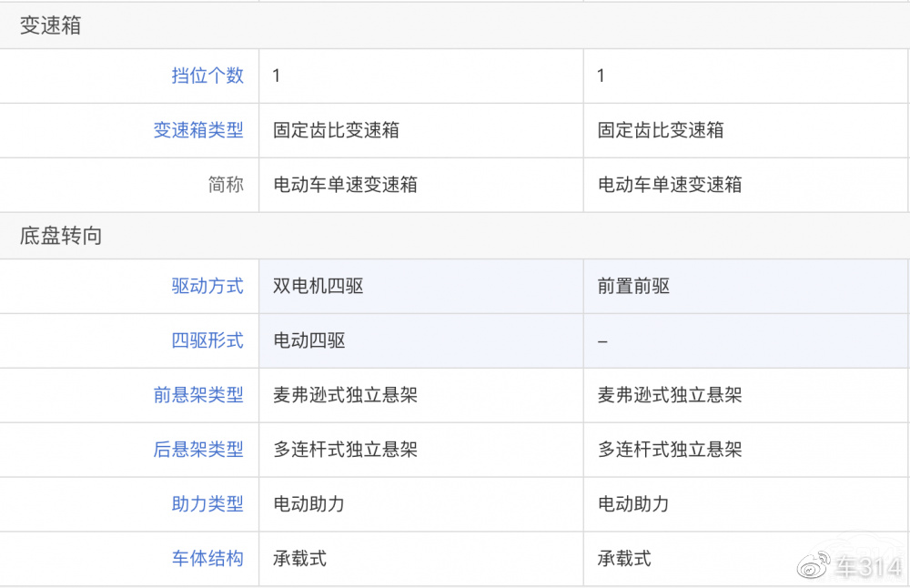
Task: Open the 变速箱类型 parameter link
Action: pos(197,130)
